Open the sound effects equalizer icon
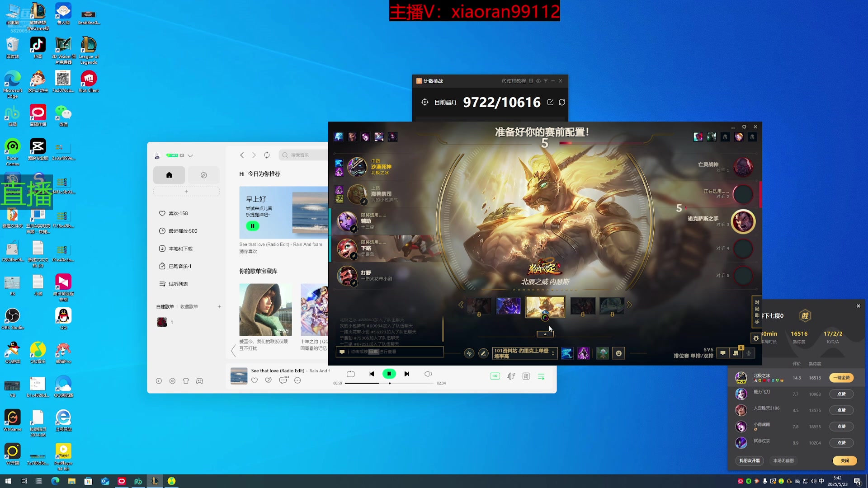 click(x=511, y=376)
